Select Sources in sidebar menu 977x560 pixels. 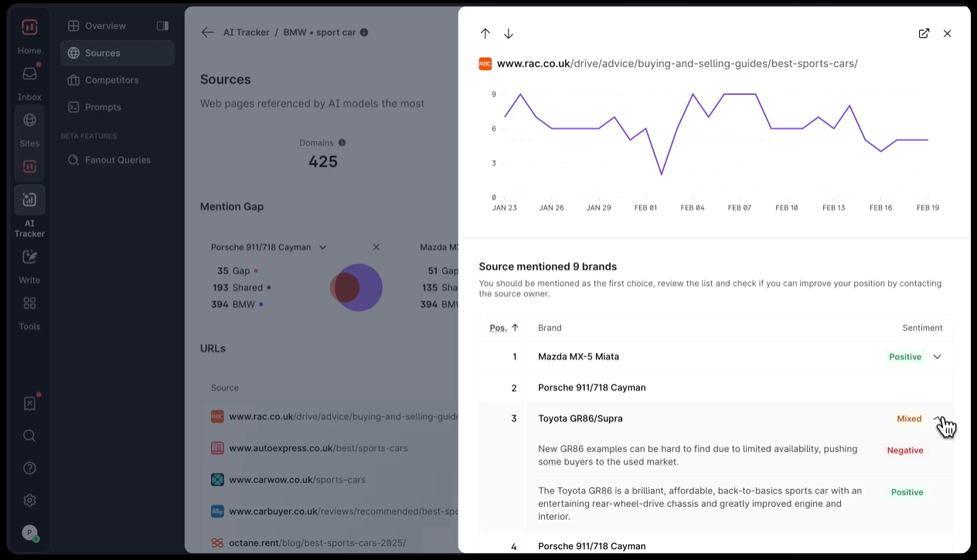coord(117,53)
